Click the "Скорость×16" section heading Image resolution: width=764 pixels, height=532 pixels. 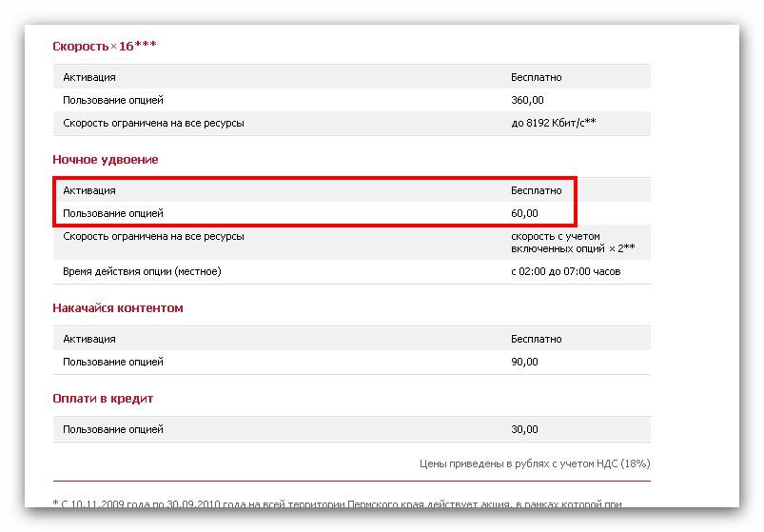[x=103, y=46]
